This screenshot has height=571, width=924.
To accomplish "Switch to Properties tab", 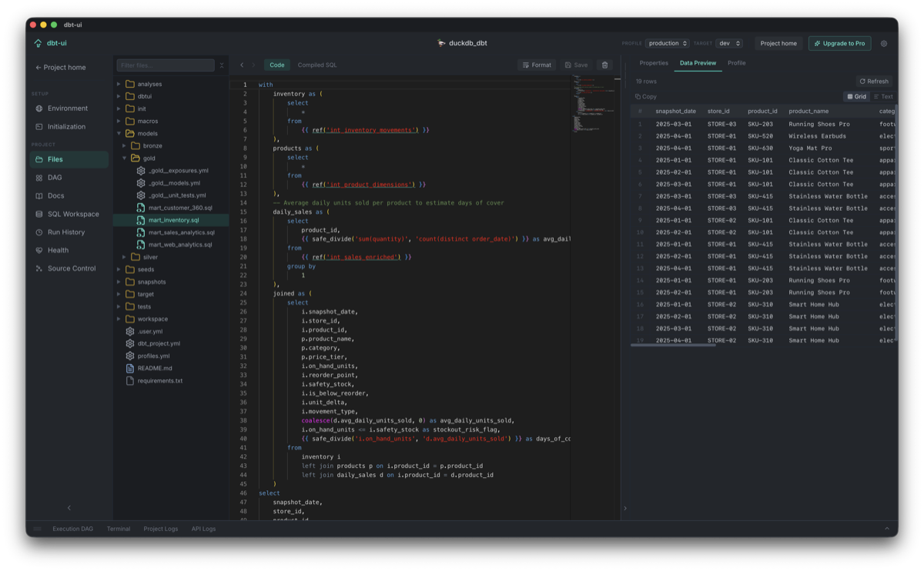I will (654, 63).
